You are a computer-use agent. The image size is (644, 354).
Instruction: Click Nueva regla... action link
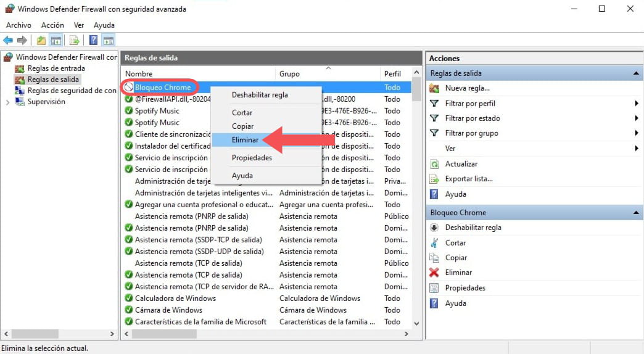click(467, 88)
